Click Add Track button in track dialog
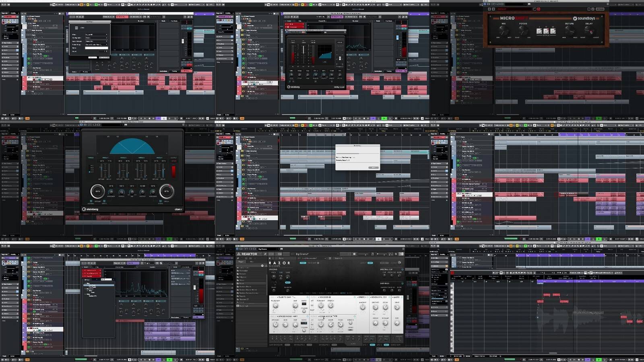This screenshot has height=362, width=644. click(x=104, y=58)
